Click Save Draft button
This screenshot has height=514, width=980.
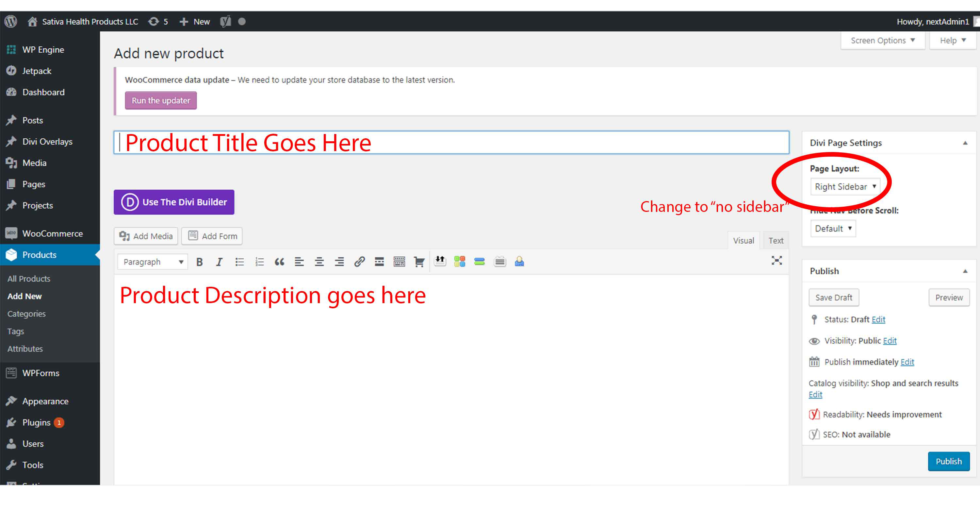click(834, 298)
